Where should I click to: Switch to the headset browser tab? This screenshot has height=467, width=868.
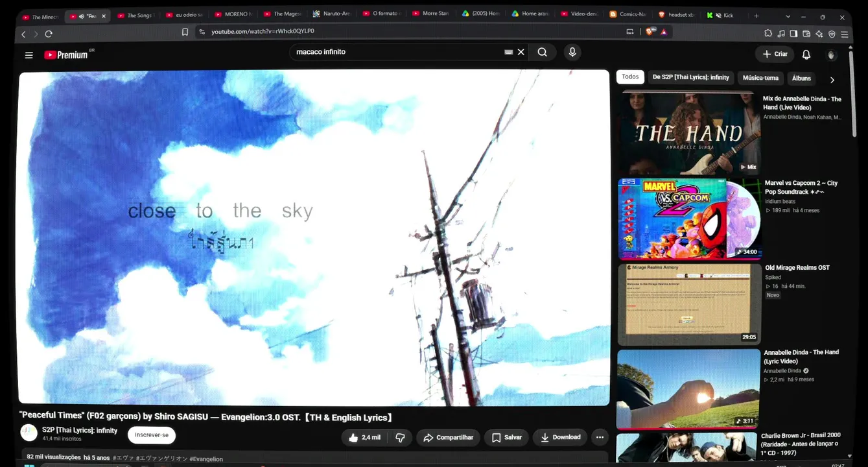[676, 14]
